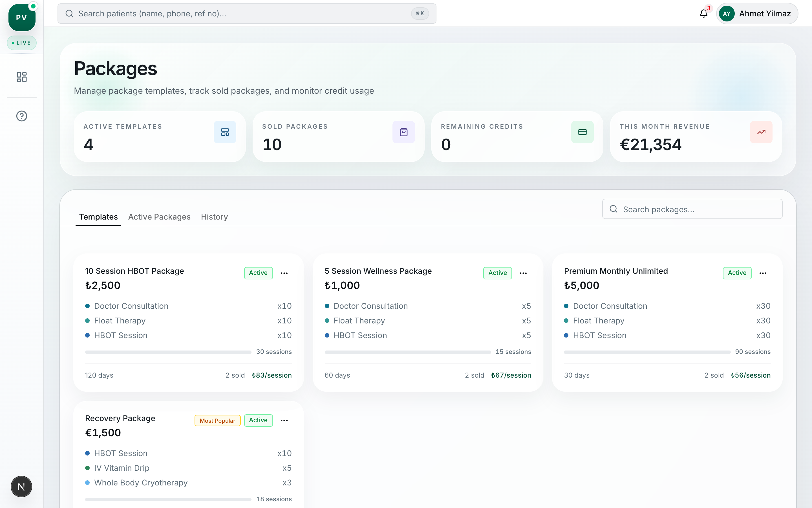This screenshot has width=812, height=508.
Task: Focus the Search patients input field
Action: [247, 14]
